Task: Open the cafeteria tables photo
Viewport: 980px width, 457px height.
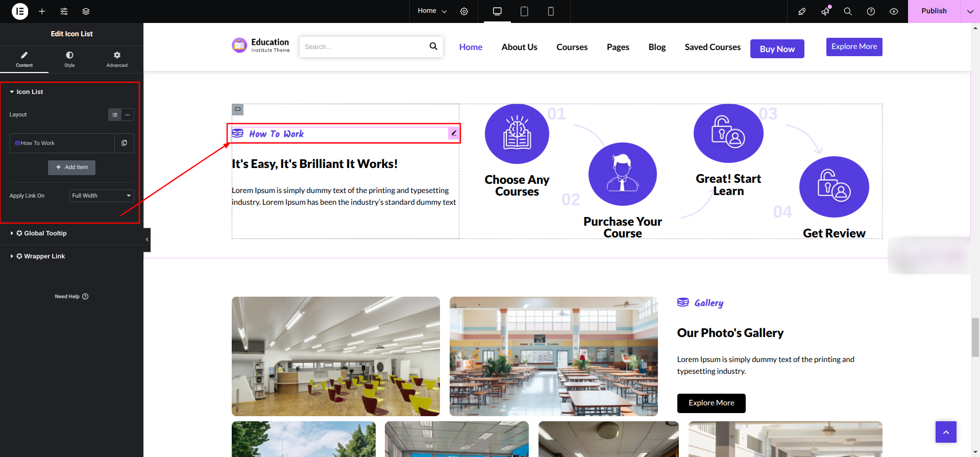Action: (554, 356)
